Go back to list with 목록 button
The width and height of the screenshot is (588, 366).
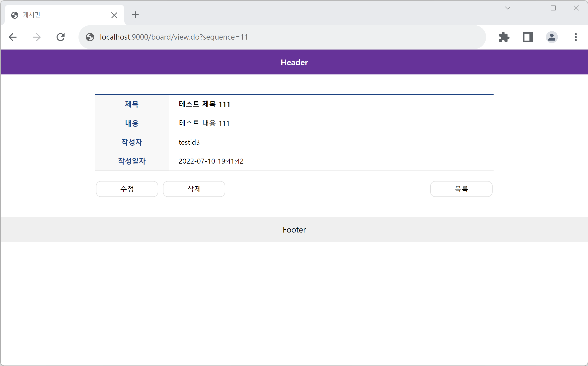[x=461, y=189]
